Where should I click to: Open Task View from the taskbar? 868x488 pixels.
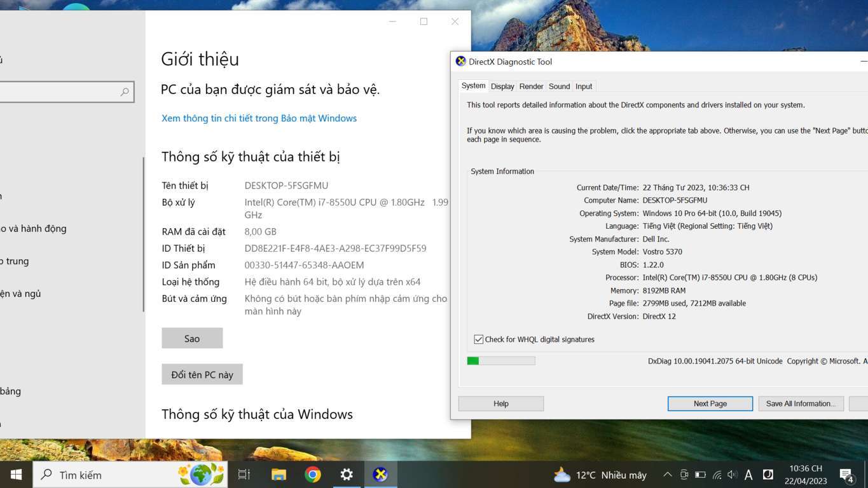244,475
